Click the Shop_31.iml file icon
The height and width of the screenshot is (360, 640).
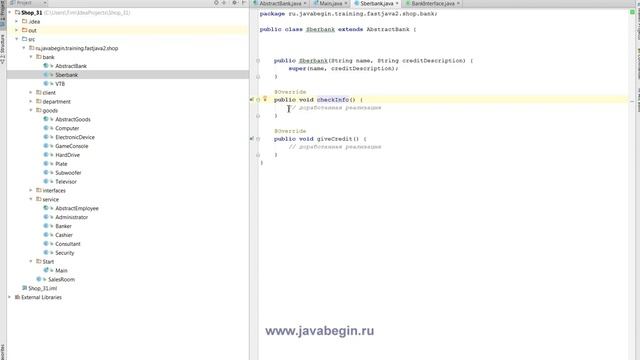click(x=24, y=288)
